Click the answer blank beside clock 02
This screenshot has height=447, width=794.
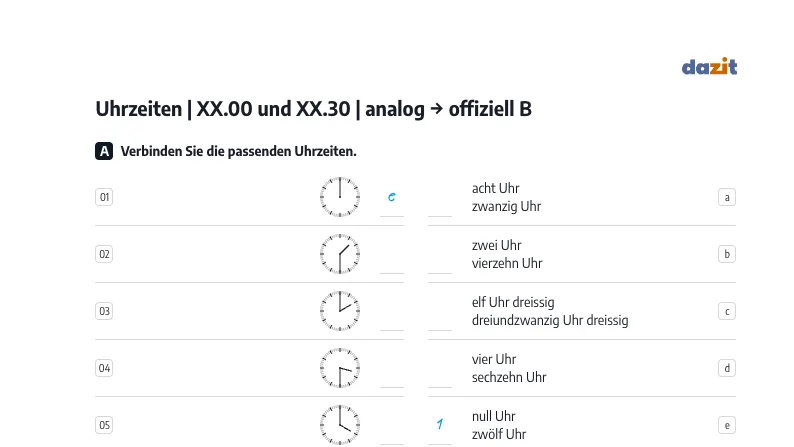click(x=392, y=261)
